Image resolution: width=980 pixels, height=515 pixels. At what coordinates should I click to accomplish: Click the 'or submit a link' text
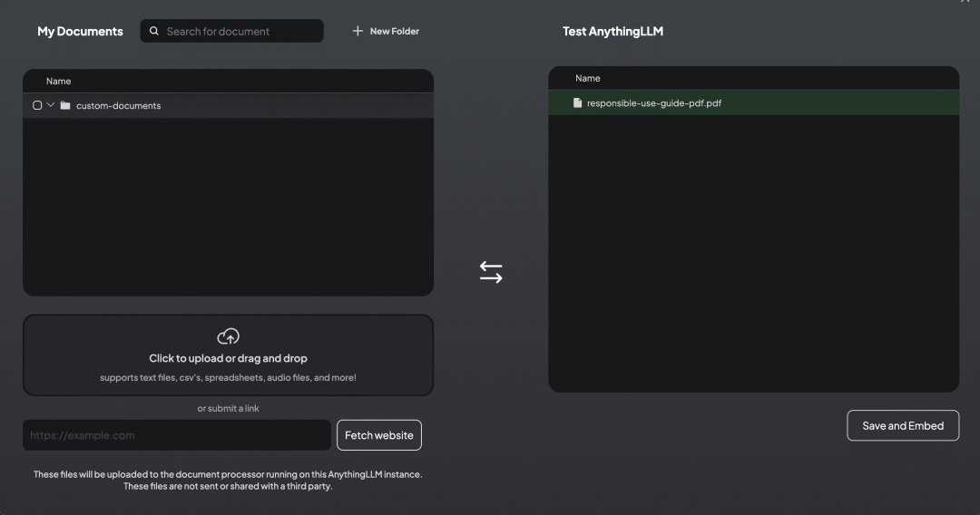coord(228,408)
